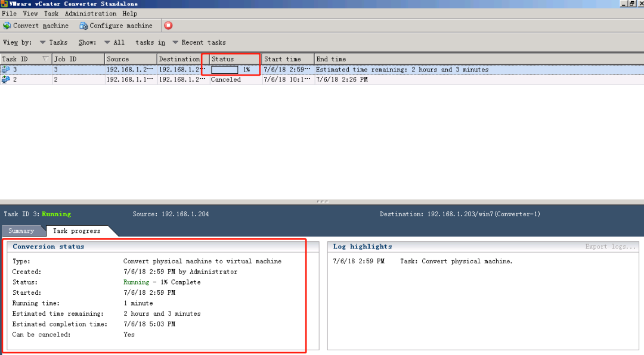Viewport: 644px width, 355px height.
Task: Click 'Running - 1% Complete' status value
Action: [x=162, y=282]
